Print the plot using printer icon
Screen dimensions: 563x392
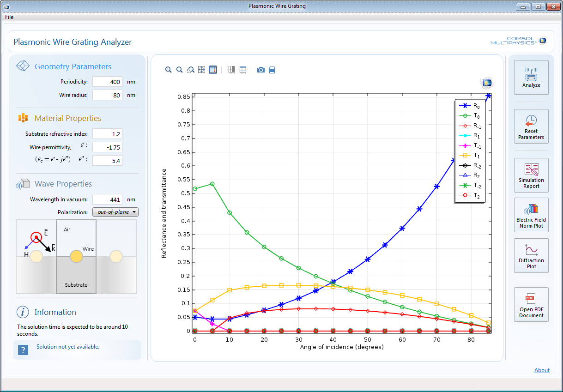tap(272, 70)
